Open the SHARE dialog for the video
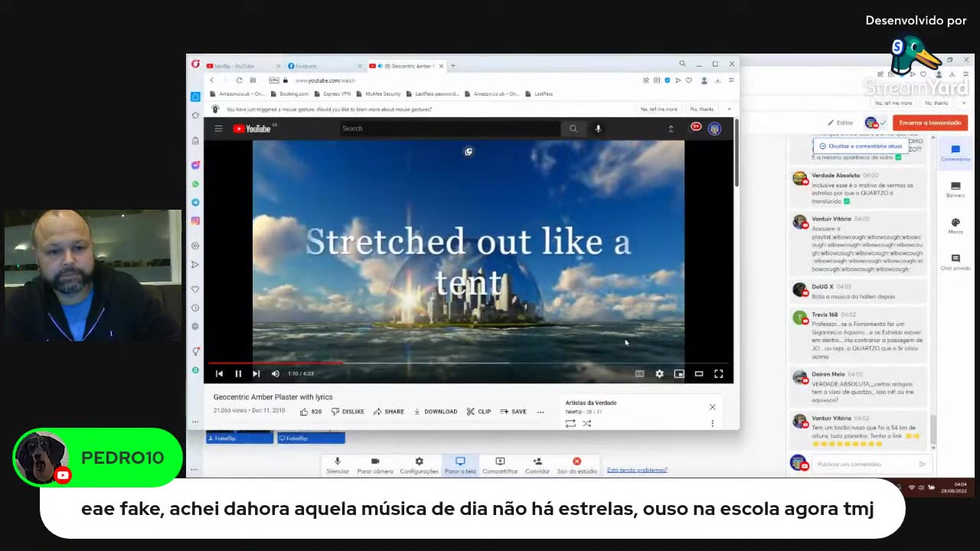Image resolution: width=980 pixels, height=551 pixels. pyautogui.click(x=389, y=412)
